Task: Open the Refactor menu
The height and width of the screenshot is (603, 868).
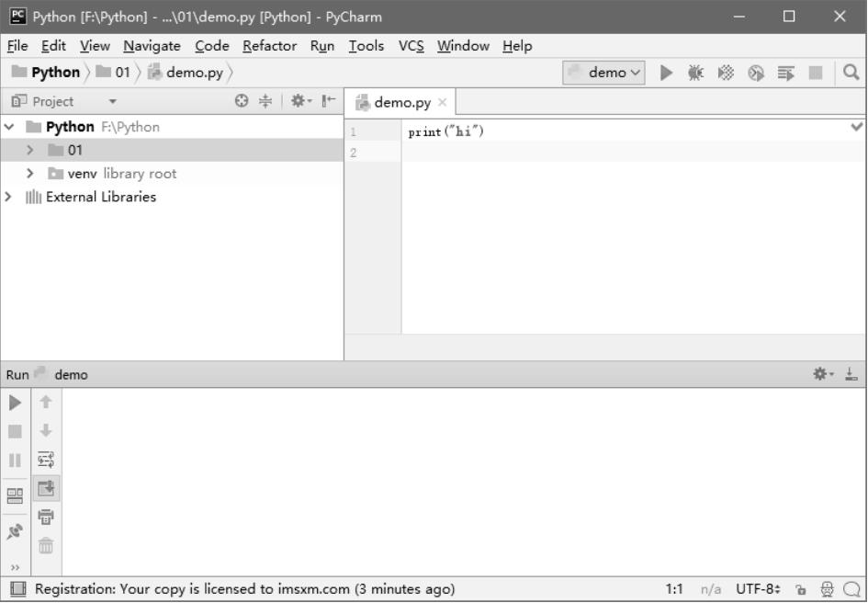Action: (269, 46)
